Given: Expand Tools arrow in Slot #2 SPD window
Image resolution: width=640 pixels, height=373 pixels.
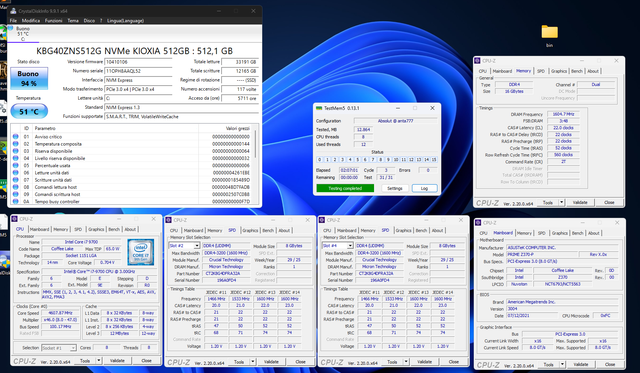Looking at the screenshot, I should (x=253, y=362).
